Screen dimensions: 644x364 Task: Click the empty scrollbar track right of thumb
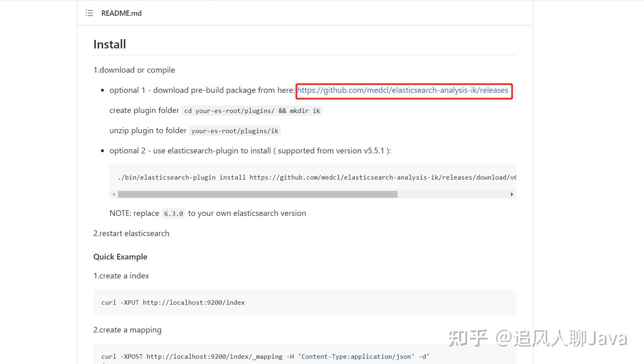[x=452, y=195]
